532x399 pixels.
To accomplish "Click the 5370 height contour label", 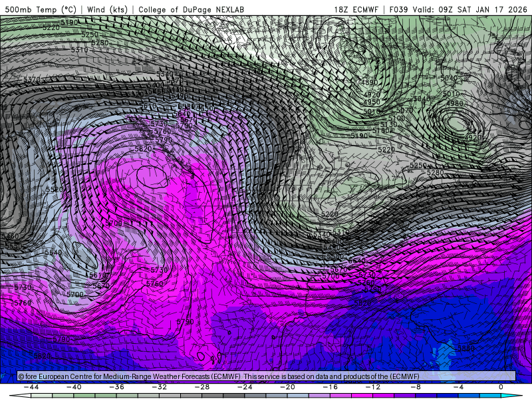I will [32, 80].
